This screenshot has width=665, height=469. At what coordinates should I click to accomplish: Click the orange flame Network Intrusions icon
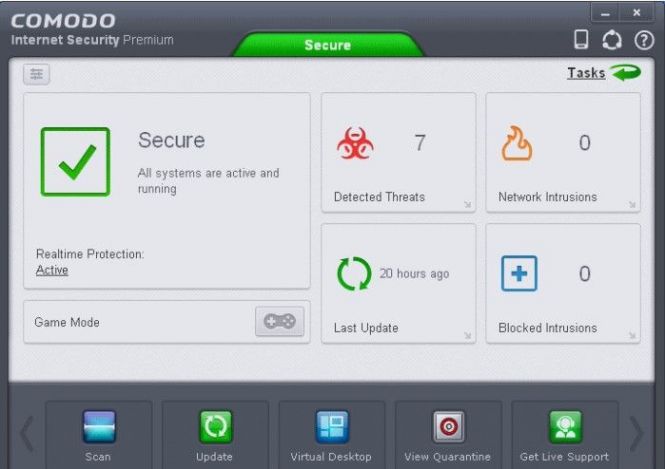click(x=517, y=143)
